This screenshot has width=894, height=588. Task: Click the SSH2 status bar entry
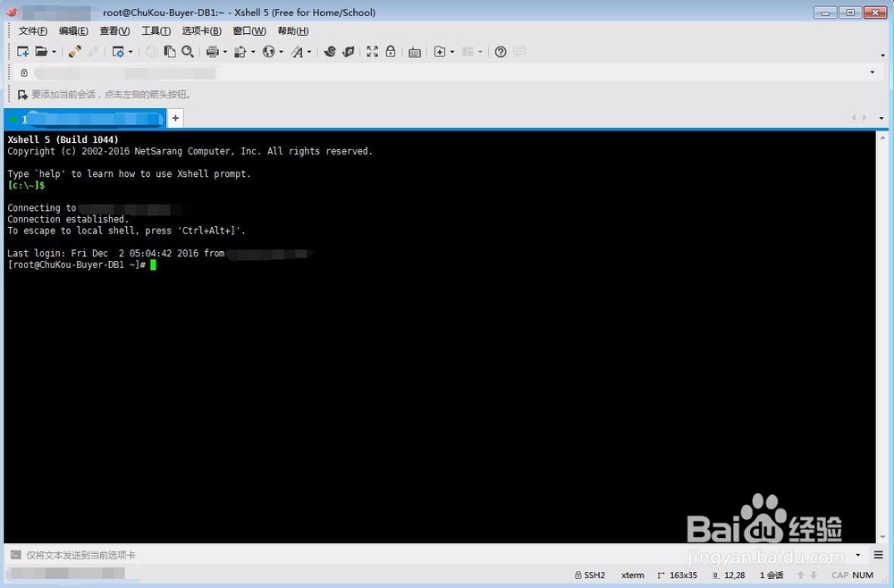(589, 575)
